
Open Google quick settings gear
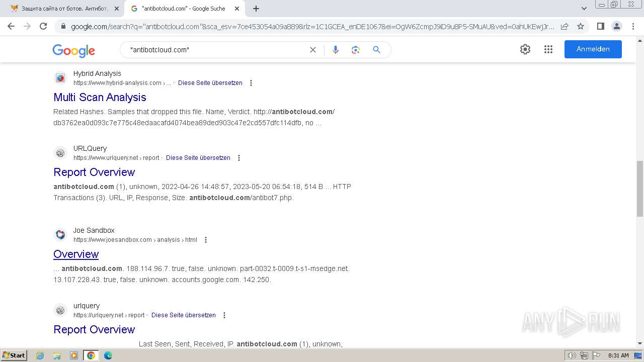tap(525, 49)
